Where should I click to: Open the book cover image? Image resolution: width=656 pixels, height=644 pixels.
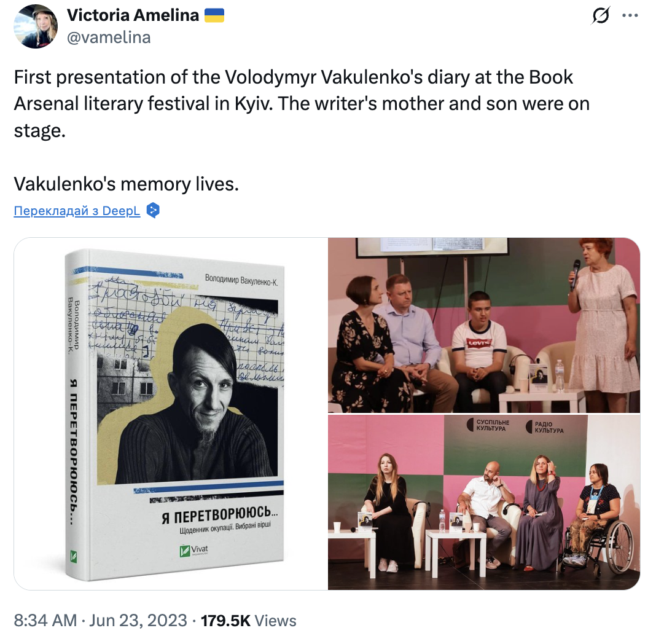[171, 414]
